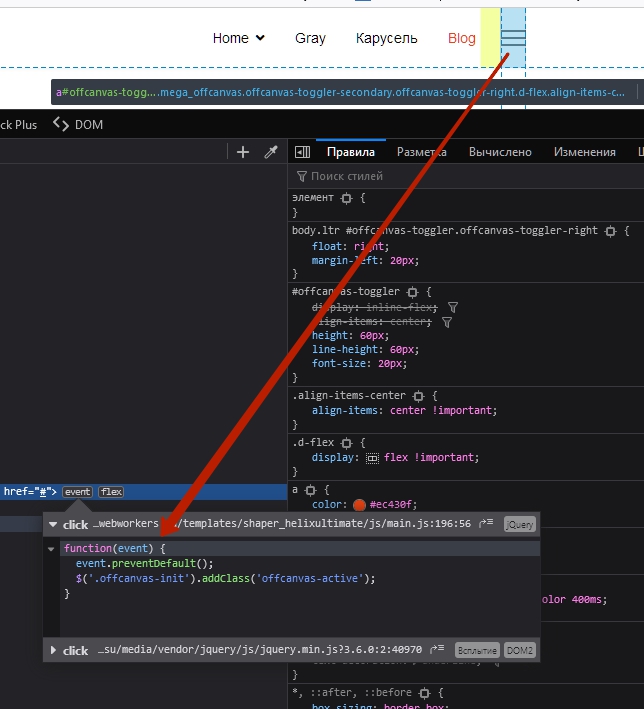
Task: Open the Blog link in the navigation
Action: [x=462, y=38]
